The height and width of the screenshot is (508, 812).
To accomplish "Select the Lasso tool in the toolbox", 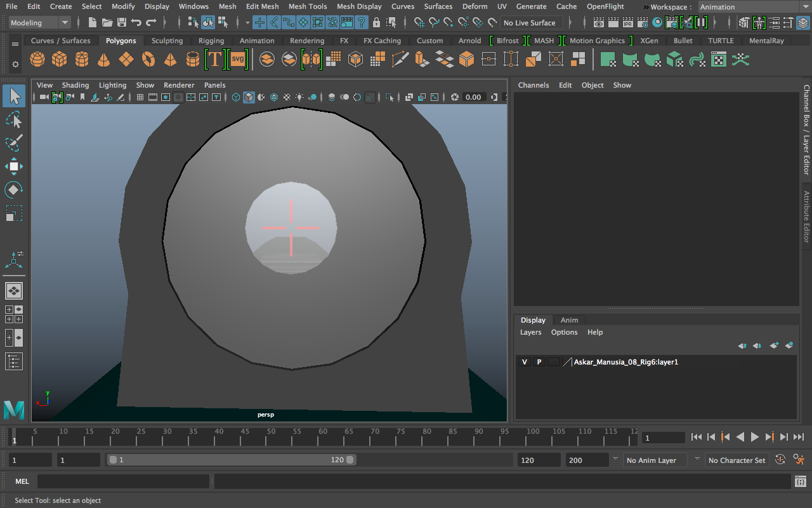I will 14,120.
